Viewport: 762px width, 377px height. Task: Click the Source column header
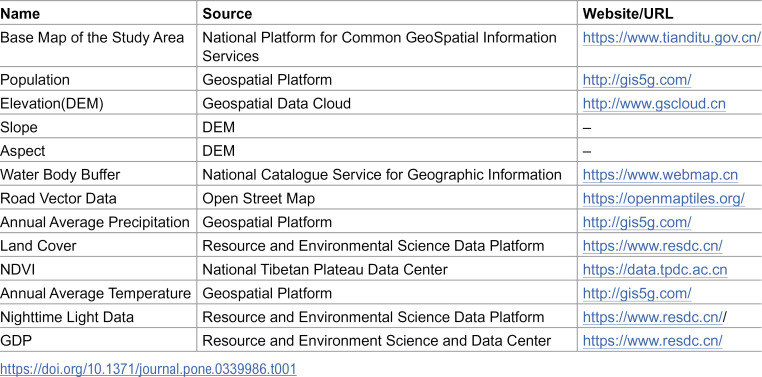tap(227, 14)
